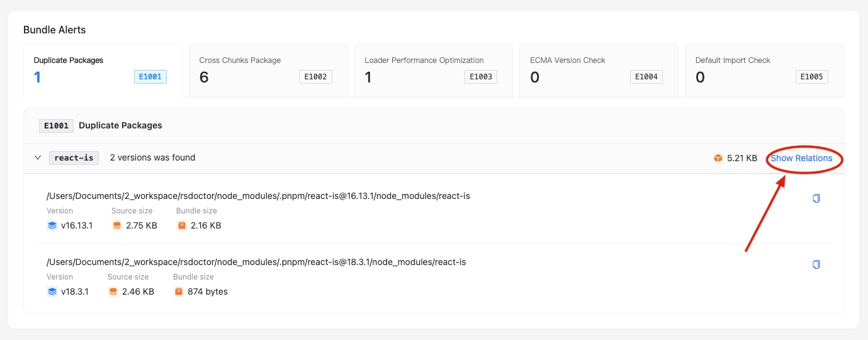
Task: Click the blue layers icon beside v16.13.1
Action: coord(52,225)
